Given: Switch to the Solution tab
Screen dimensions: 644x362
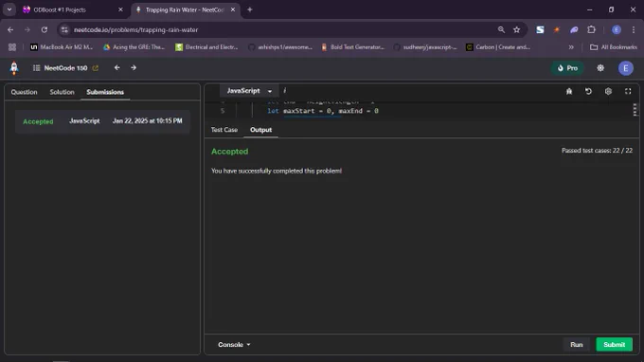Looking at the screenshot, I should click(x=62, y=92).
